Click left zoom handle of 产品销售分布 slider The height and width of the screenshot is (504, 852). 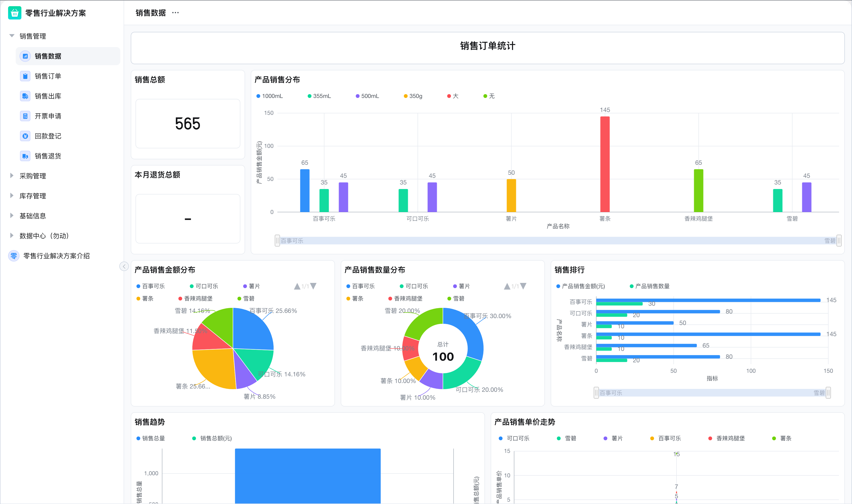(277, 241)
